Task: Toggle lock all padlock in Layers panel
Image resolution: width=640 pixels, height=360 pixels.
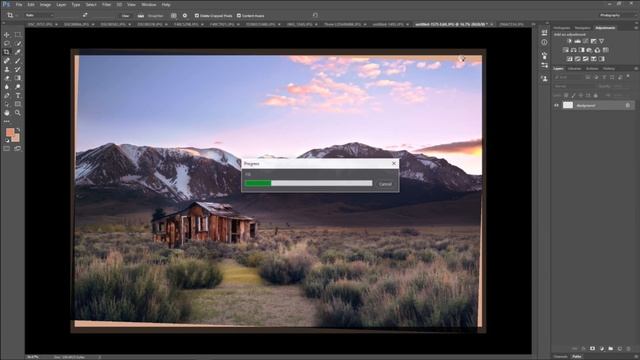Action: pos(596,95)
